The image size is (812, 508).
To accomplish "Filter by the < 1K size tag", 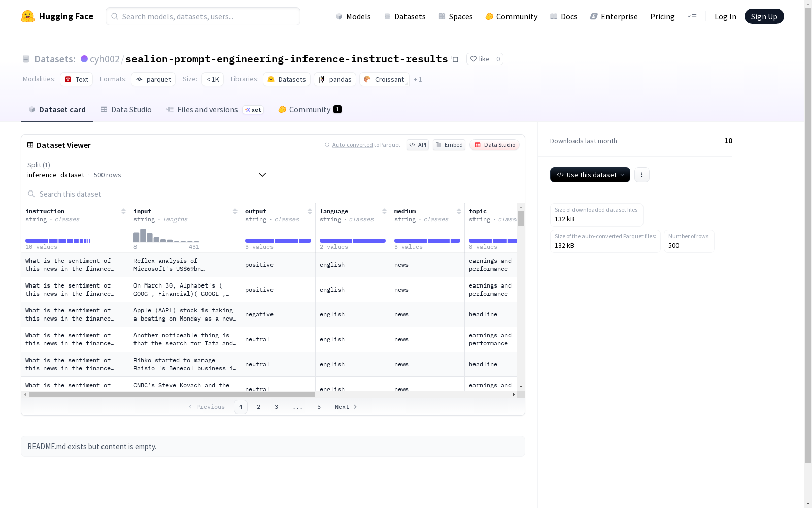I will (x=213, y=79).
